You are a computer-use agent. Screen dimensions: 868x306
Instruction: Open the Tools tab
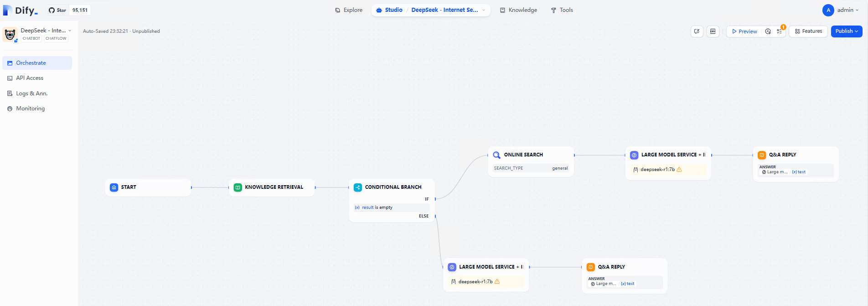tap(562, 10)
